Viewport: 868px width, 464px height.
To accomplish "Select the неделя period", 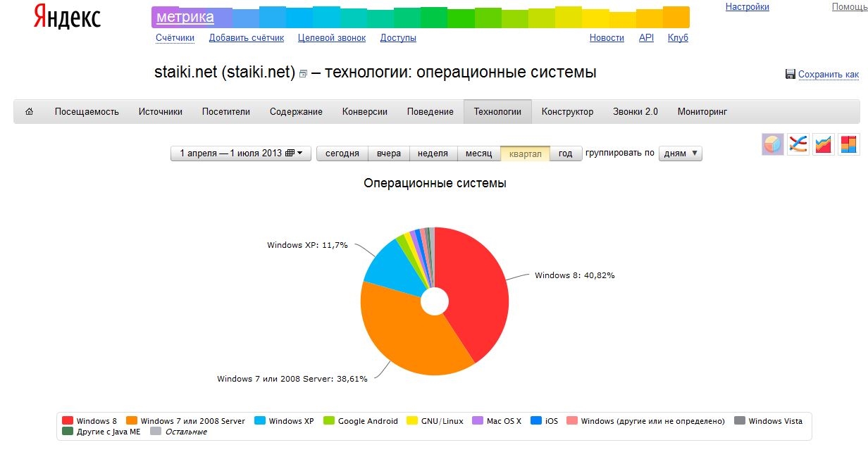I will click(x=433, y=153).
